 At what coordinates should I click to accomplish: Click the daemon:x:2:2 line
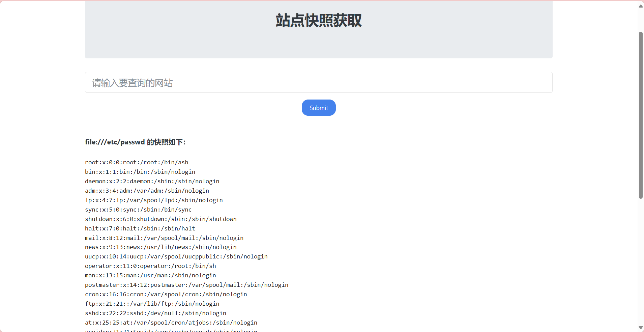[x=152, y=181]
